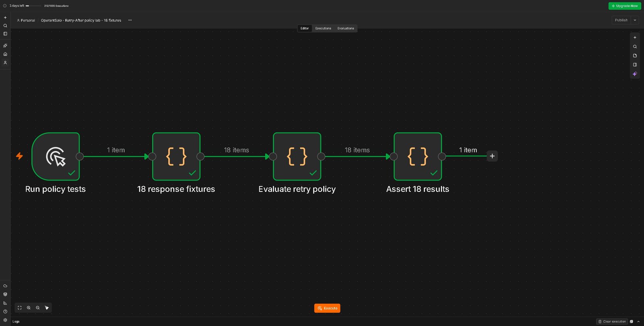Open node search on the right canvas toolbar
The height and width of the screenshot is (326, 644).
click(x=635, y=46)
